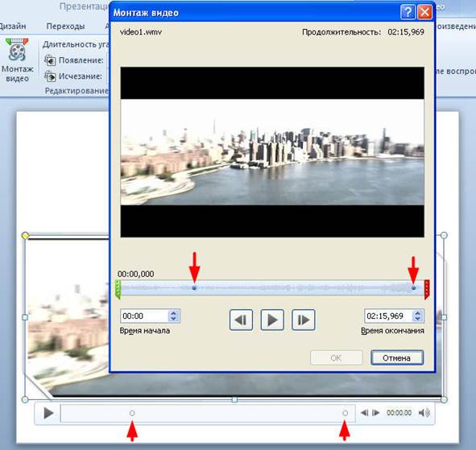The width and height of the screenshot is (476, 450).
Task: Decrease the Время начала value
Action: pos(174,319)
